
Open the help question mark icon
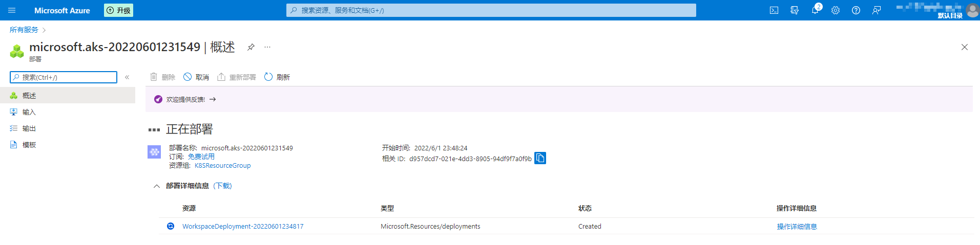pos(856,10)
